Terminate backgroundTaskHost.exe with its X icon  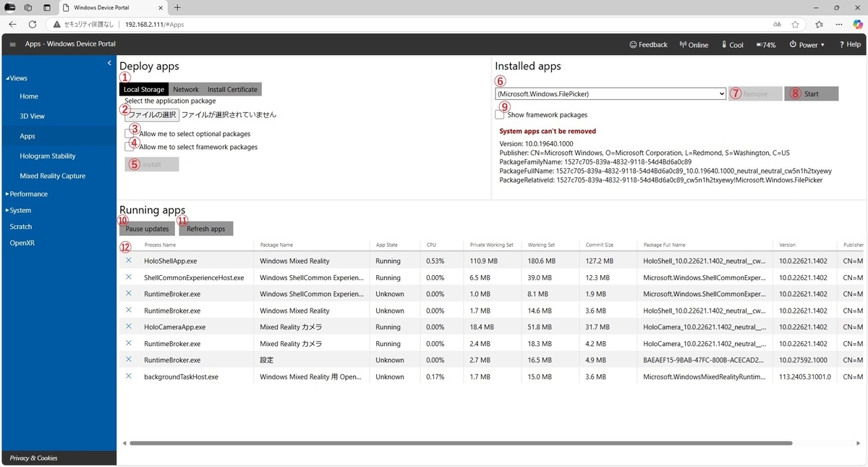(129, 376)
